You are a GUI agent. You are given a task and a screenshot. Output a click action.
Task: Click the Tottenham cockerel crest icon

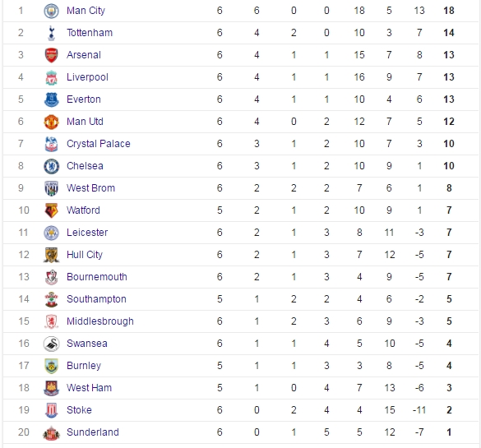(51, 33)
